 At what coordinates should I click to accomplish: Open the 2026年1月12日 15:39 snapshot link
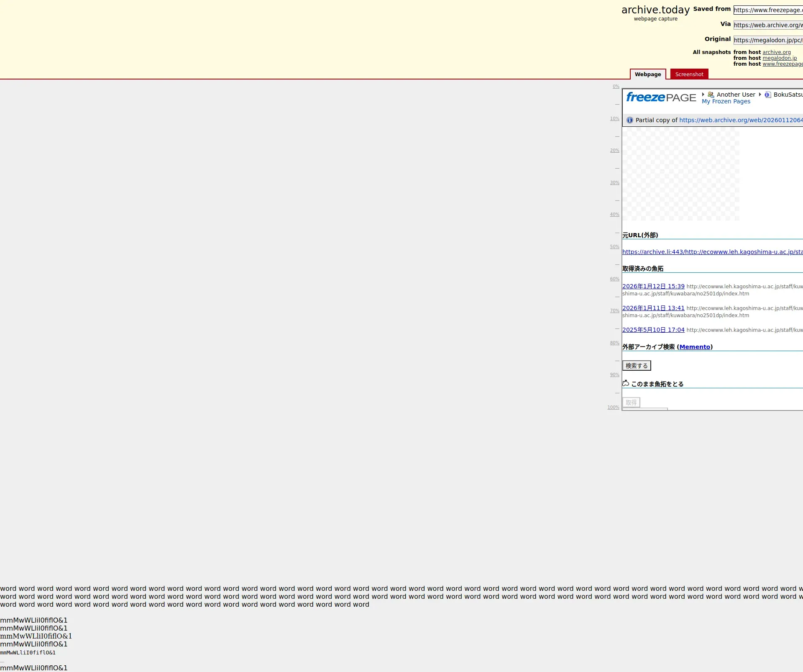(653, 286)
